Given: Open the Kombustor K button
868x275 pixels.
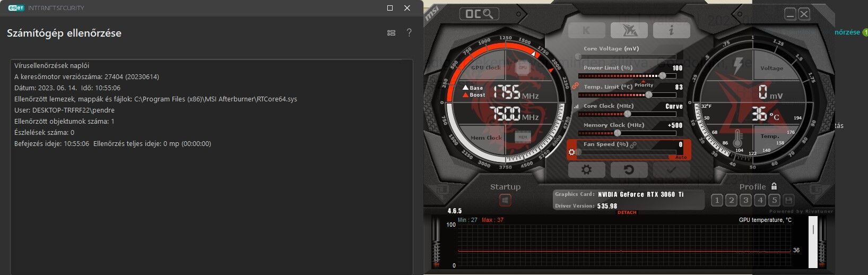Looking at the screenshot, I should 586,30.
